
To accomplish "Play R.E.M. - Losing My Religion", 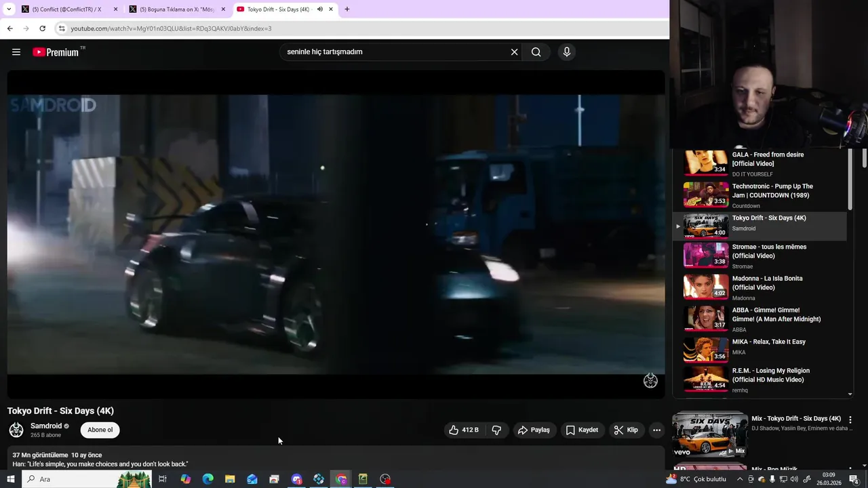I will (759, 380).
